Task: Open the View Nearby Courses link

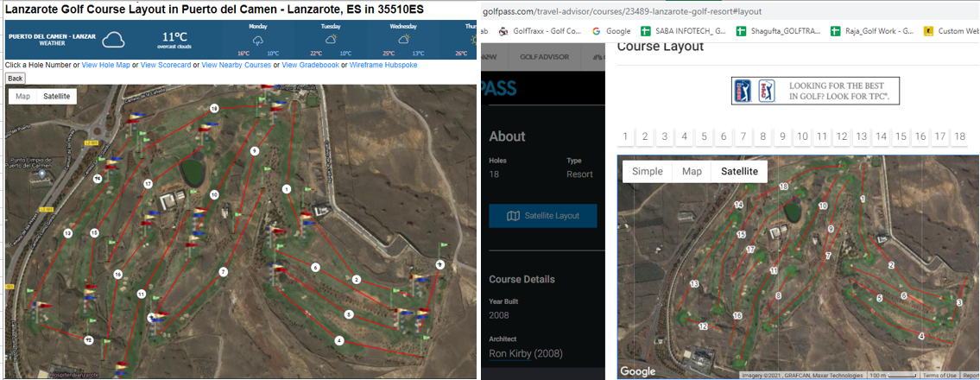Action: pos(237,65)
